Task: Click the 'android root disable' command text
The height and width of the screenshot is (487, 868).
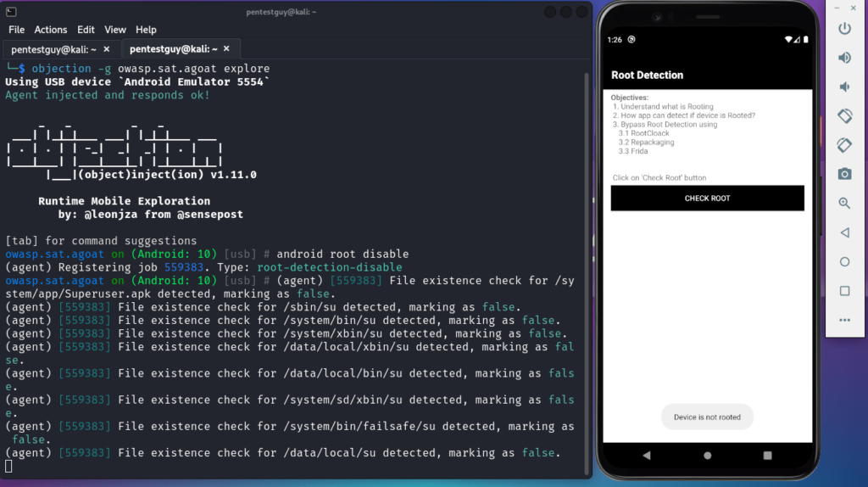Action: pos(342,255)
